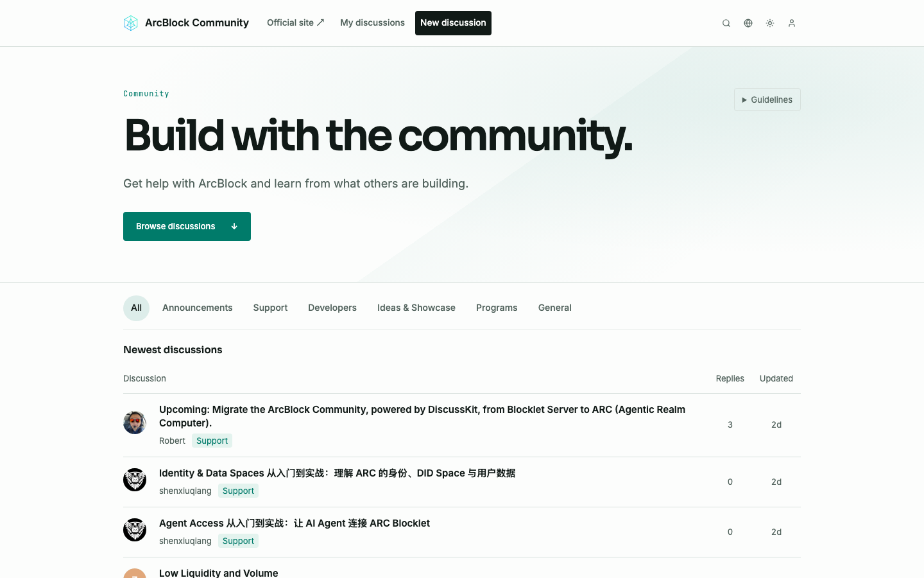The image size is (924, 578).
Task: Open the Low Liquidity and Volume discussion
Action: click(219, 572)
